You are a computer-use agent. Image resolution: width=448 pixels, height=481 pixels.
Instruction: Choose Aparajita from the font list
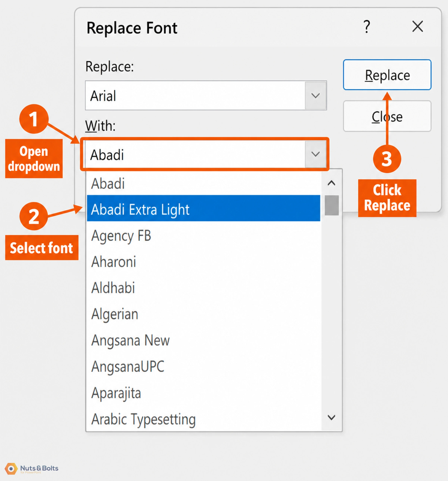[x=204, y=393]
